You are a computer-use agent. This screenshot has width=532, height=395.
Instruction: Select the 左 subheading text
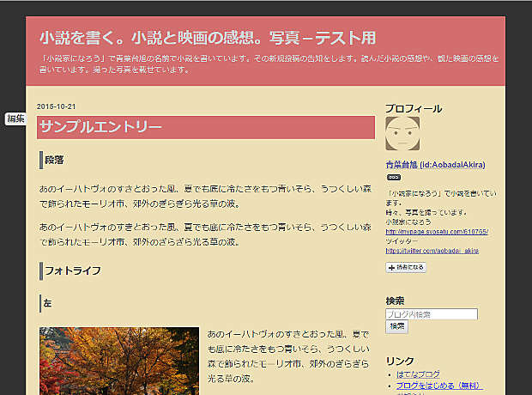[47, 303]
